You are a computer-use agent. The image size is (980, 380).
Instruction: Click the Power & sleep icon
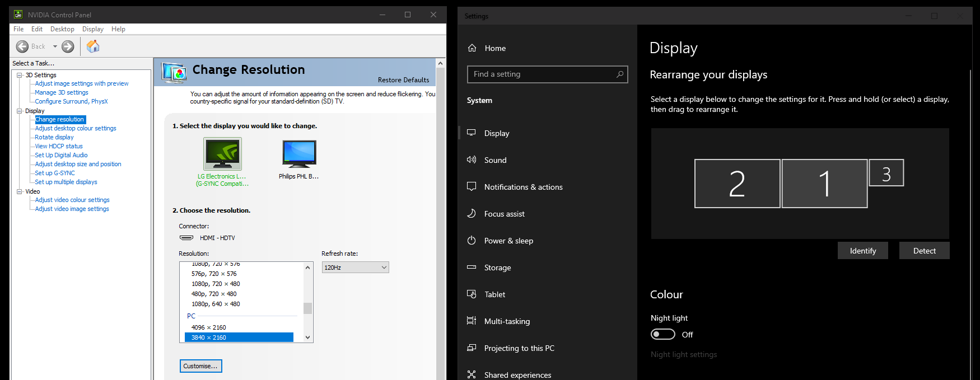pyautogui.click(x=472, y=240)
